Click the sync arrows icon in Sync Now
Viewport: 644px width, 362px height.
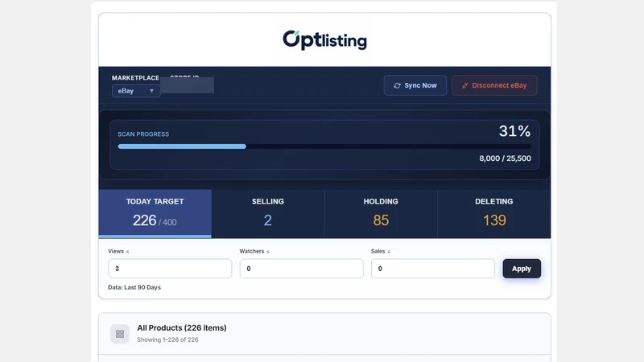(397, 85)
